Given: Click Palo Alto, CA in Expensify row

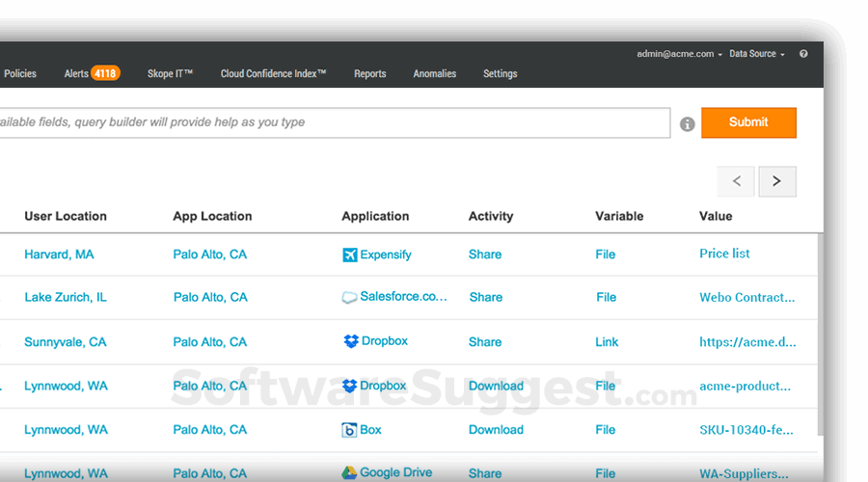Looking at the screenshot, I should coord(210,254).
